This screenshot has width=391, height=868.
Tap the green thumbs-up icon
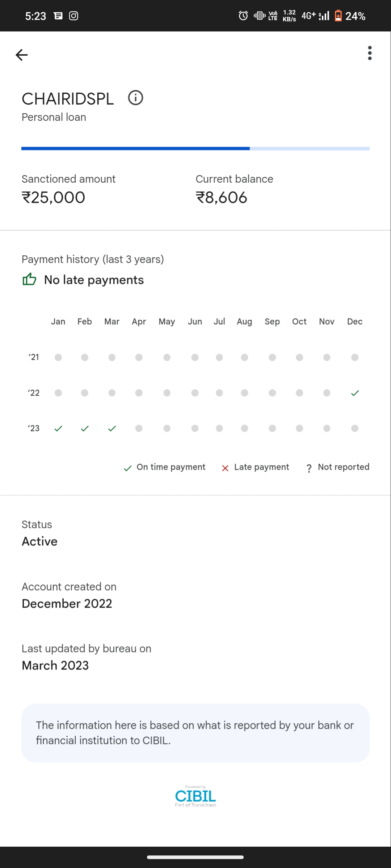click(x=29, y=280)
